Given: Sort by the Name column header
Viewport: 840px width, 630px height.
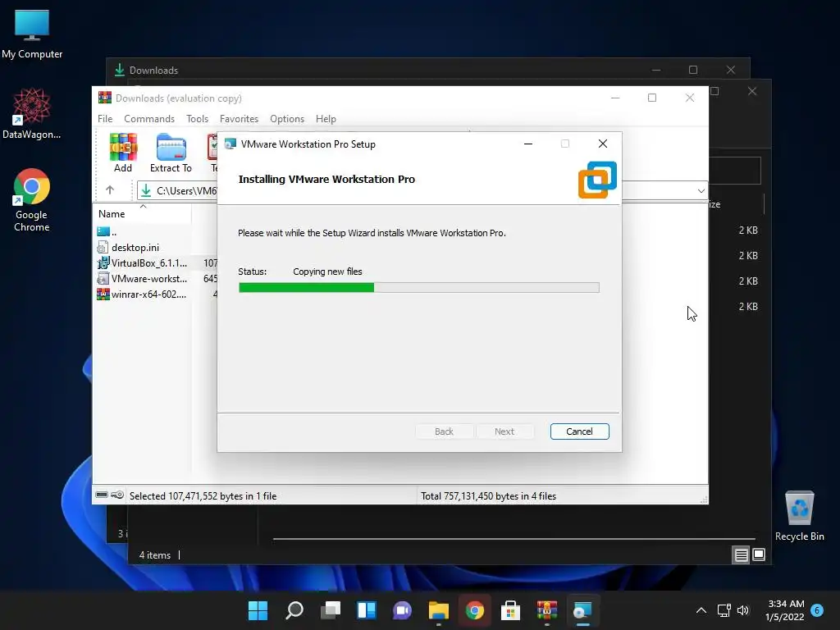Looking at the screenshot, I should (142, 214).
